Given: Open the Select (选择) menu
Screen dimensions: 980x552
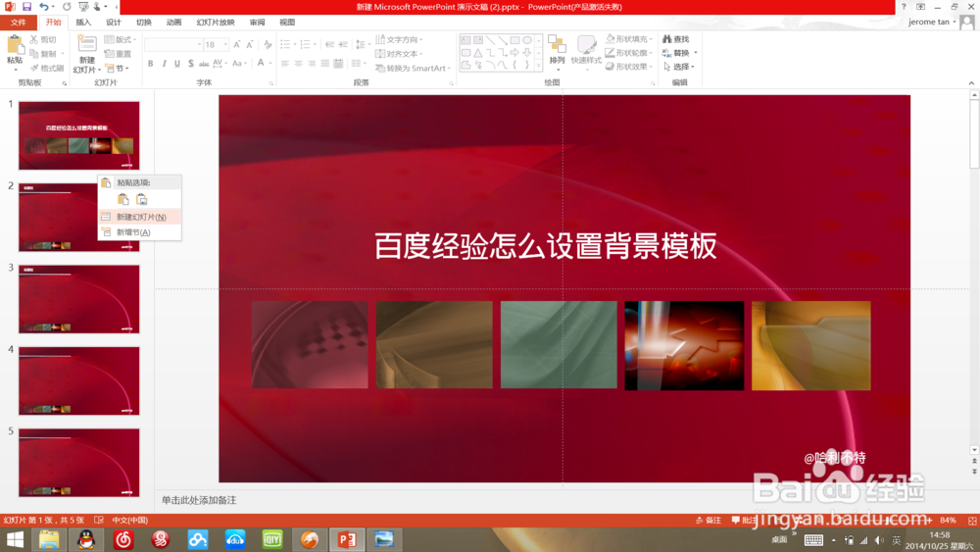Looking at the screenshot, I should click(x=679, y=67).
